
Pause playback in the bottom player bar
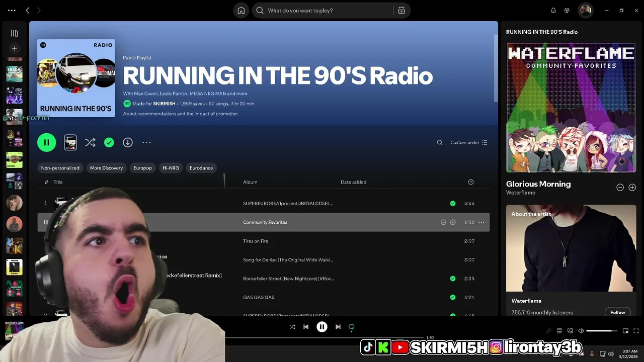click(322, 327)
